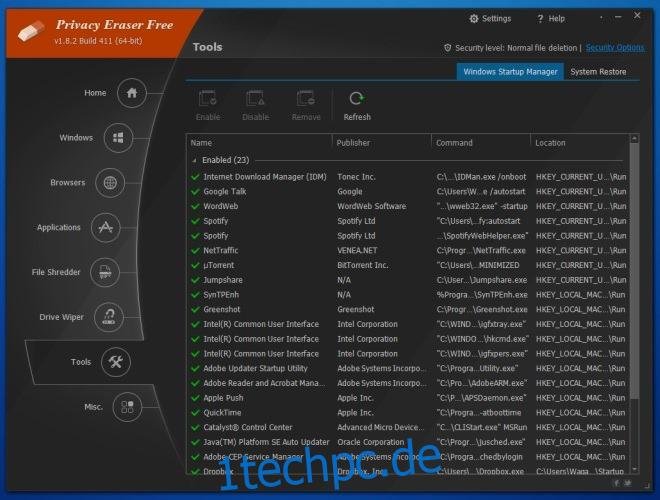The width and height of the screenshot is (660, 500).
Task: Refresh the startup items list
Action: point(357,99)
